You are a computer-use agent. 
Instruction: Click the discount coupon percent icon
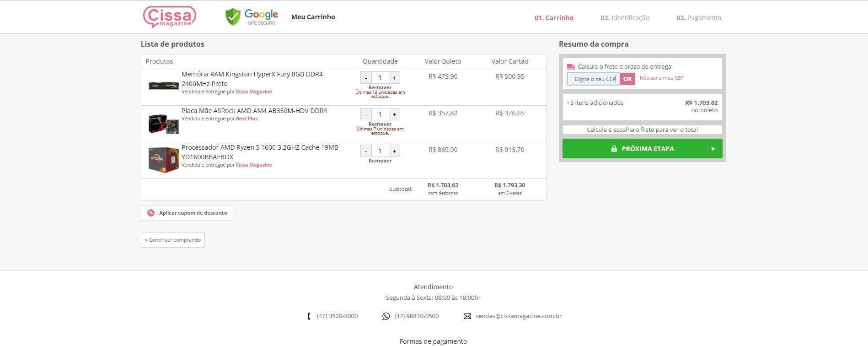[151, 213]
